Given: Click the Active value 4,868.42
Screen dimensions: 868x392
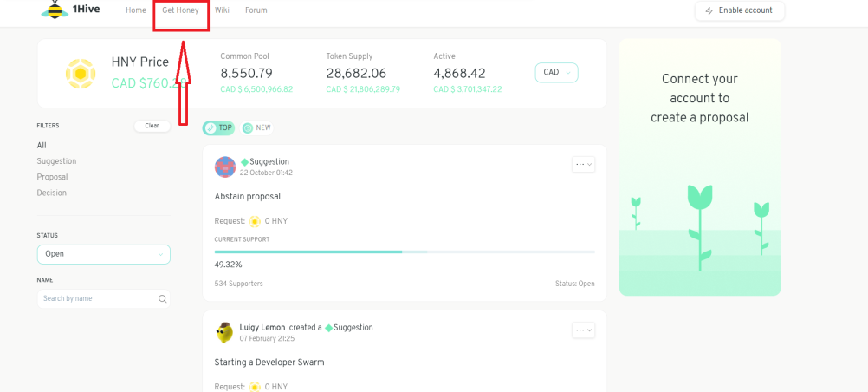Looking at the screenshot, I should click(x=459, y=73).
